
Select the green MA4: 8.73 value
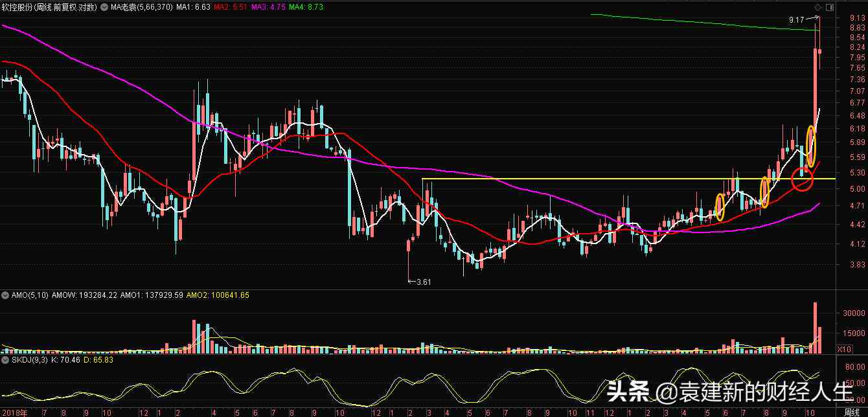306,7
